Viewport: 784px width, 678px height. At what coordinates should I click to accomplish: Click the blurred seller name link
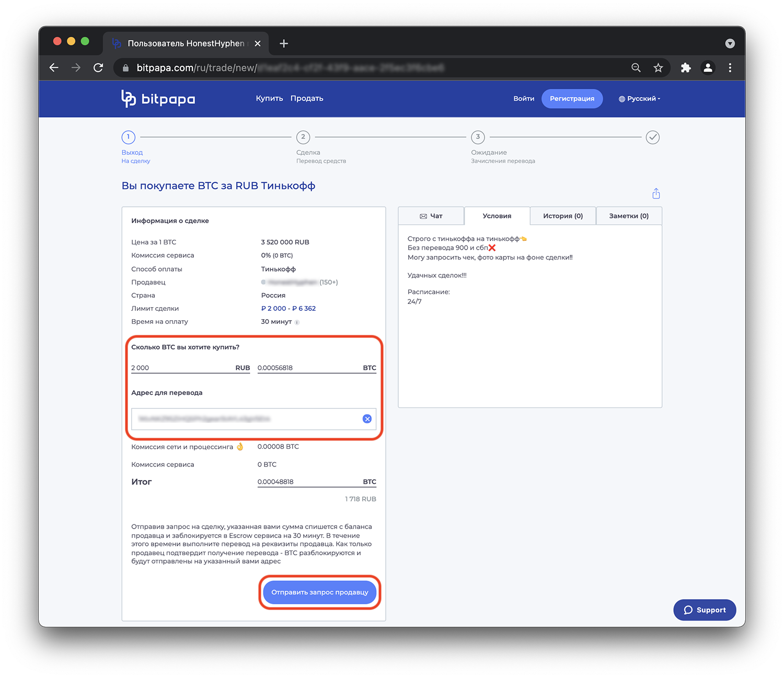[x=293, y=282]
